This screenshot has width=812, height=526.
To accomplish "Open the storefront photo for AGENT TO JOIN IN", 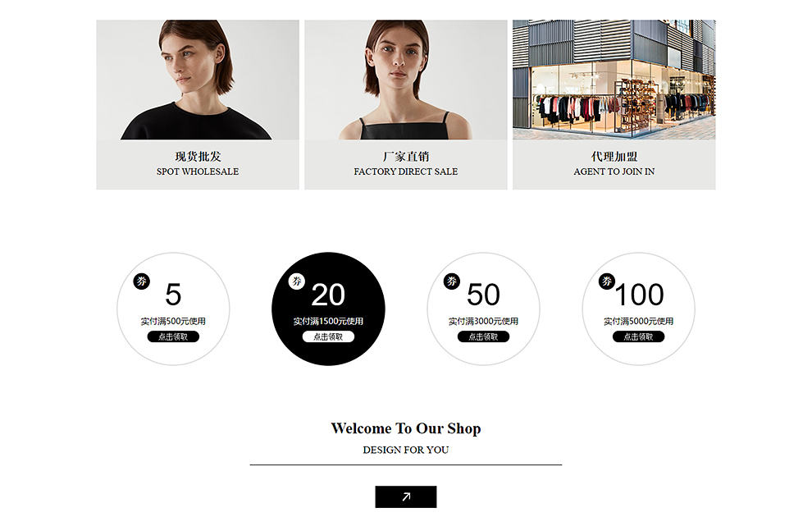I will click(614, 80).
